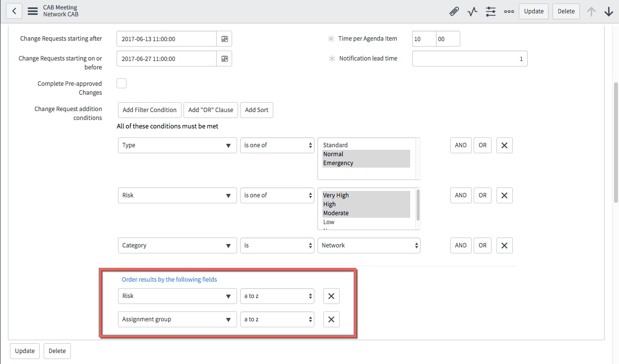Open the a to z dropdown for Assignment group
The image size is (619, 364).
pos(277,319)
